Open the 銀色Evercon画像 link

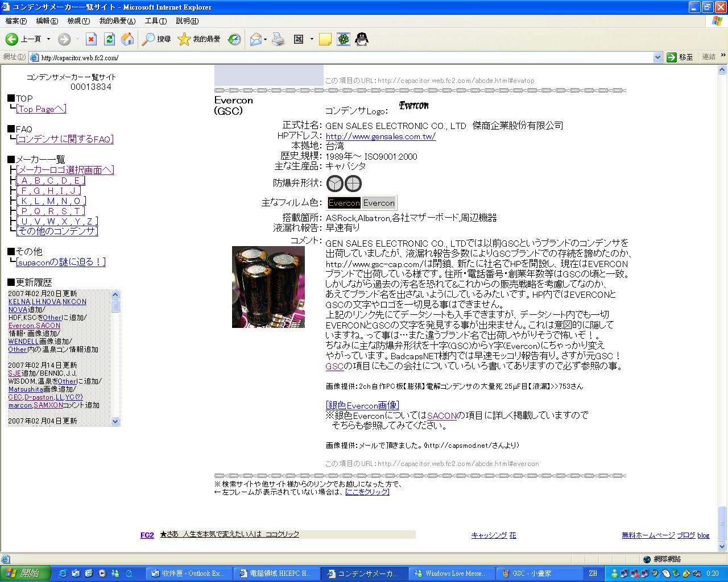pos(362,405)
